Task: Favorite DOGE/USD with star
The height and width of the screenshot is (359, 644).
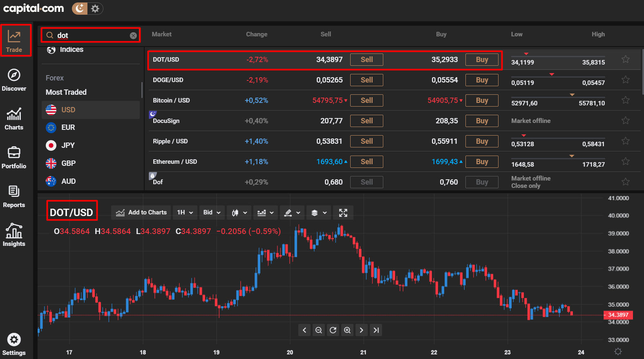Action: [625, 80]
